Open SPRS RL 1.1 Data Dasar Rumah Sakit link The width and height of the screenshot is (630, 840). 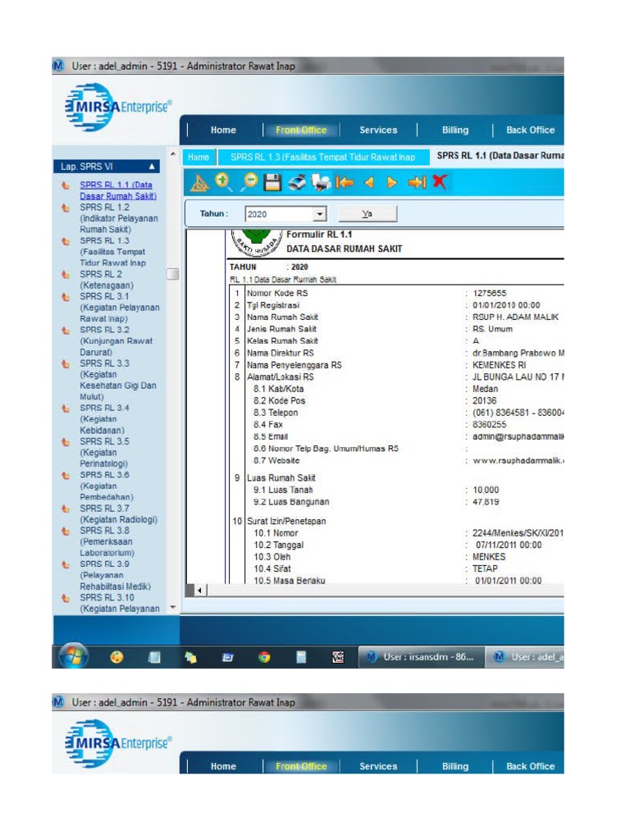point(118,190)
